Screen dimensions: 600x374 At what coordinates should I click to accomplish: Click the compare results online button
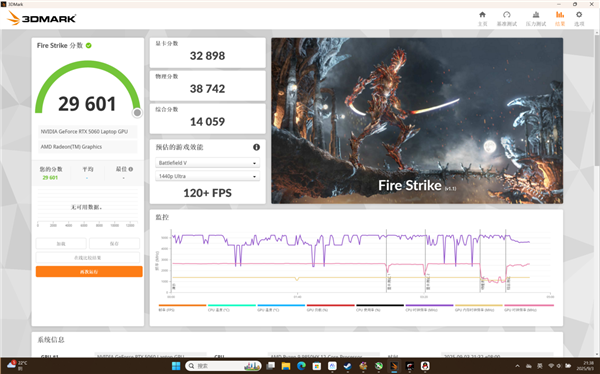click(x=88, y=257)
